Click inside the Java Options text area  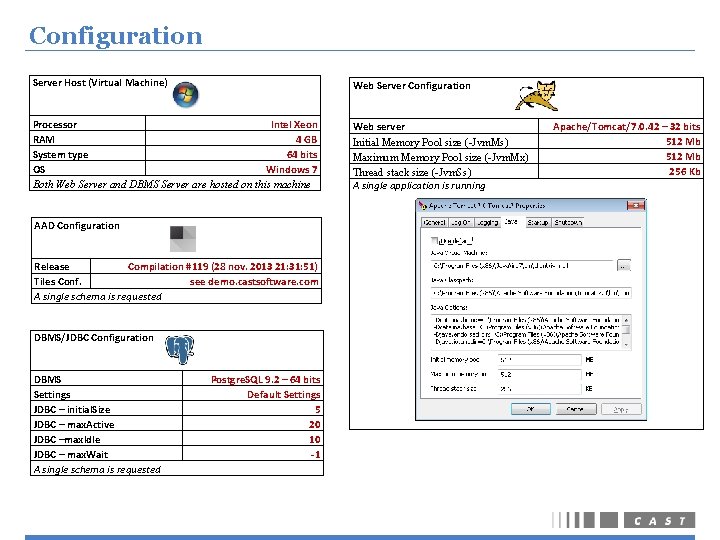tap(527, 332)
